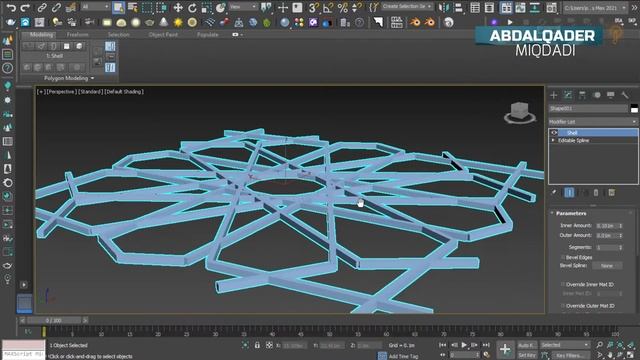Open the Create tab in command panel
Image resolution: width=640 pixels, height=360 pixels.
553,95
